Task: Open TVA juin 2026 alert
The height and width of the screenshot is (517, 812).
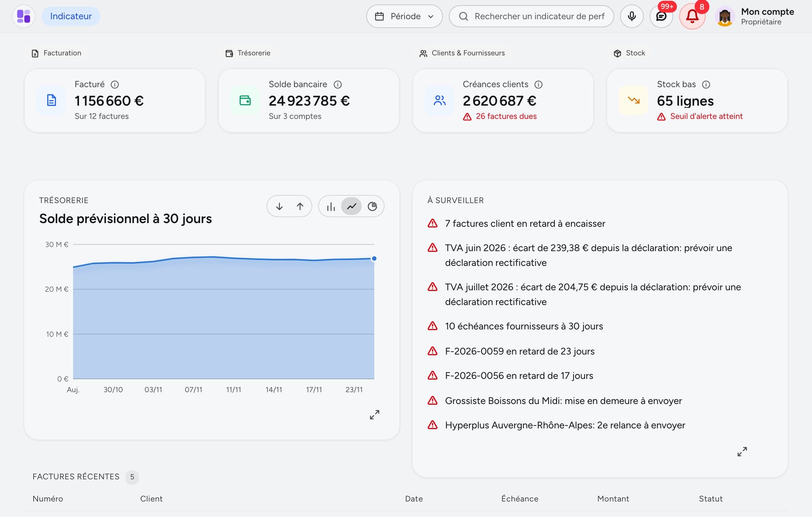Action: (x=580, y=255)
